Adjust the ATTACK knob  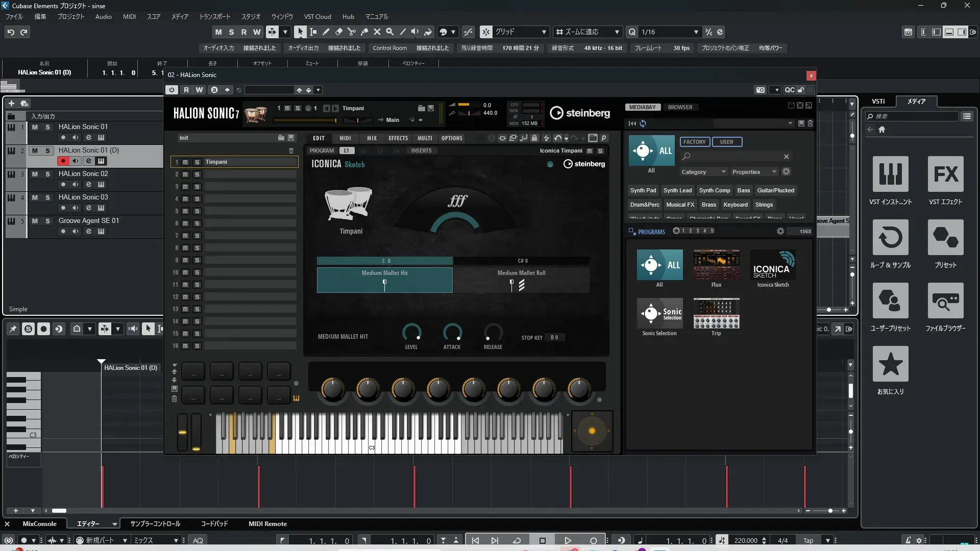pyautogui.click(x=452, y=333)
